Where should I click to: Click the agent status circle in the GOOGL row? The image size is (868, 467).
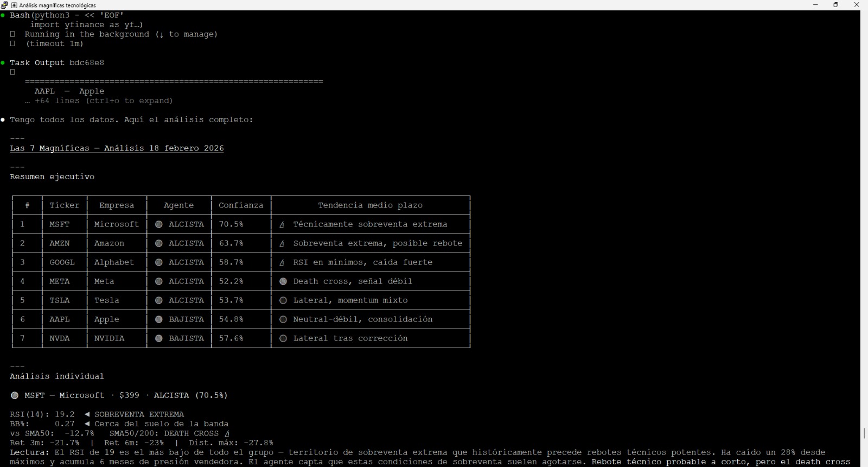(159, 262)
